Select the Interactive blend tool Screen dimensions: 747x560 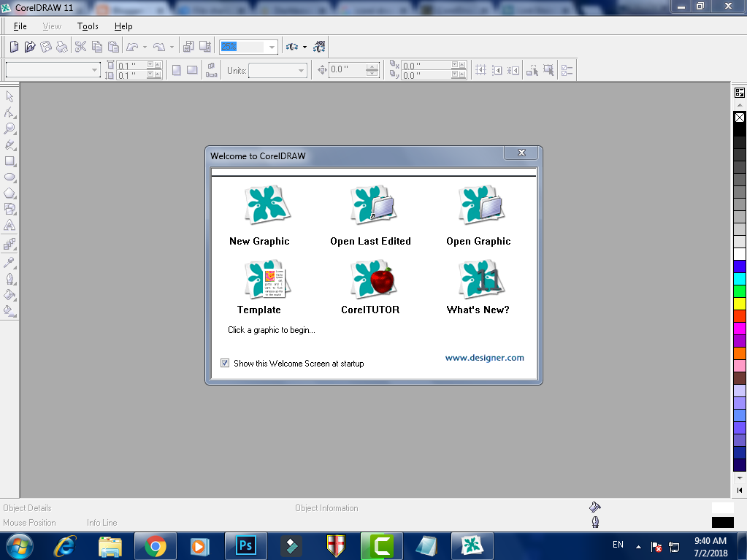click(9, 245)
